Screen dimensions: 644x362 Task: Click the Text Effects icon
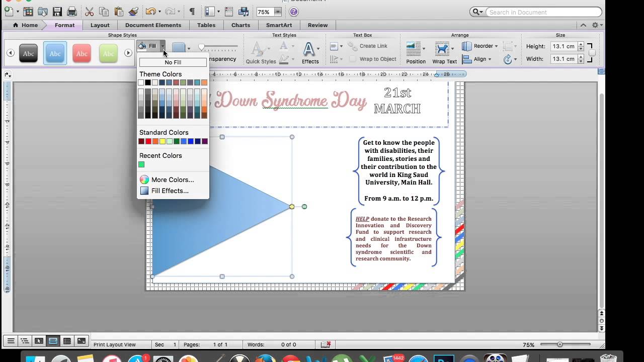point(309,49)
